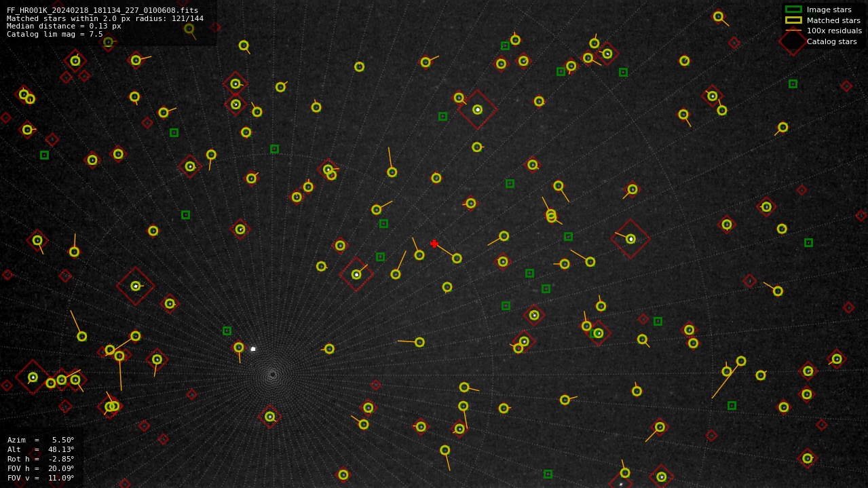The height and width of the screenshot is (488, 868).
Task: Click the 'Catalog lim mag = 7.5' line
Action: coord(55,34)
